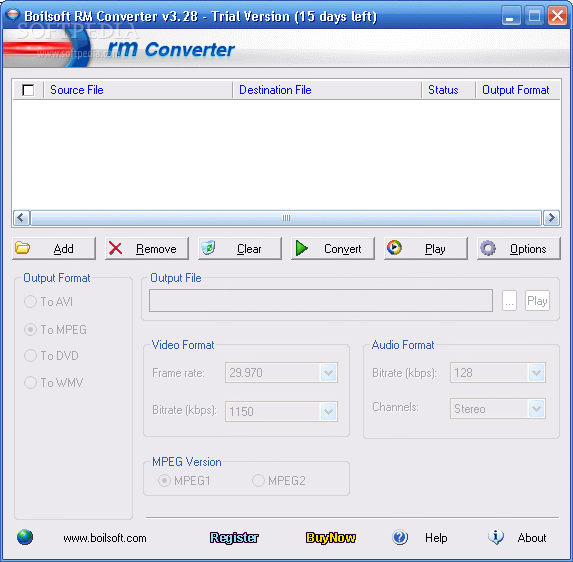Click the green triangle Convert icon
The width and height of the screenshot is (573, 562).
coord(302,248)
